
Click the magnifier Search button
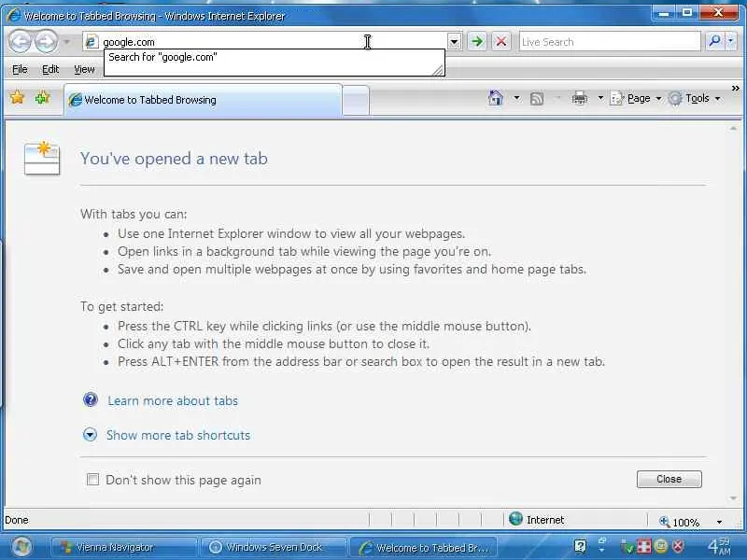pyautogui.click(x=714, y=41)
